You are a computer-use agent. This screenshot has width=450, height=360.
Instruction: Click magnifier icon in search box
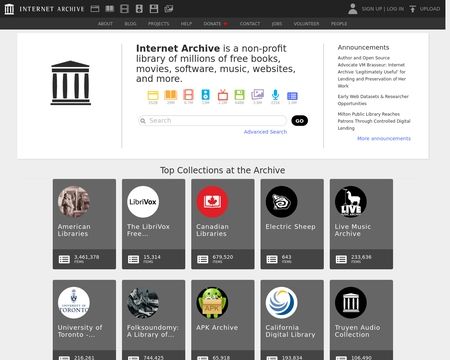(x=143, y=121)
